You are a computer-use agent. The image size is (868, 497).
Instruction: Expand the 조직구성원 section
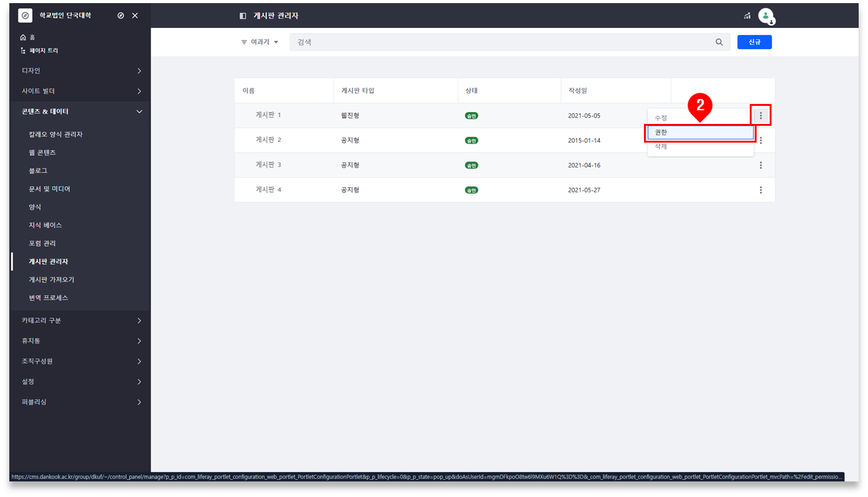click(x=82, y=361)
